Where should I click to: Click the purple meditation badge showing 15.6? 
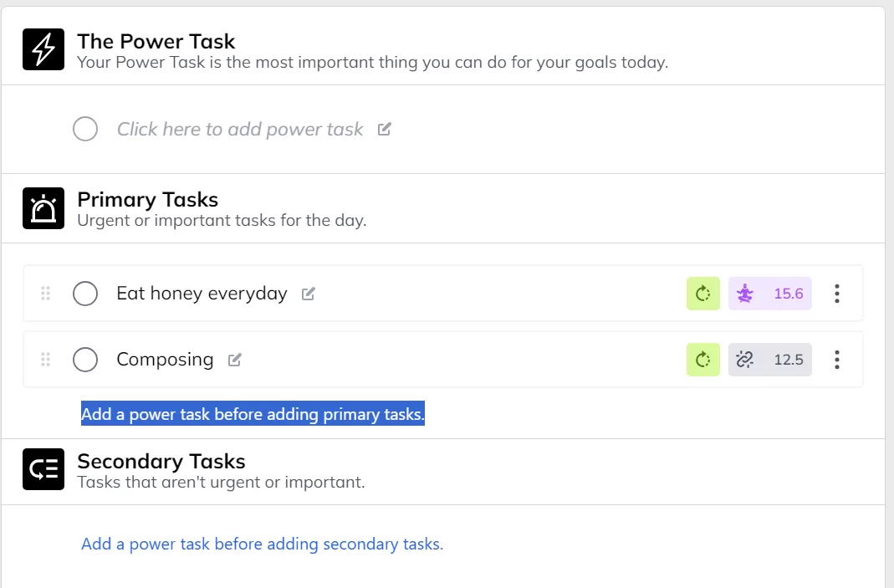(769, 294)
